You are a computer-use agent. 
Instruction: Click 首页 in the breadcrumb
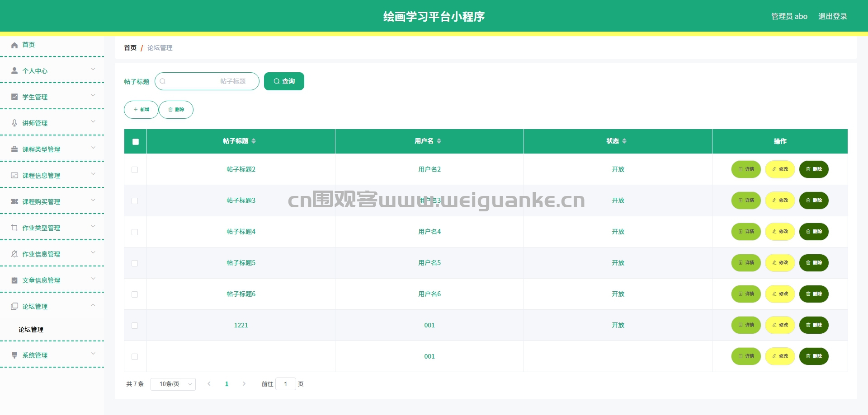(130, 48)
